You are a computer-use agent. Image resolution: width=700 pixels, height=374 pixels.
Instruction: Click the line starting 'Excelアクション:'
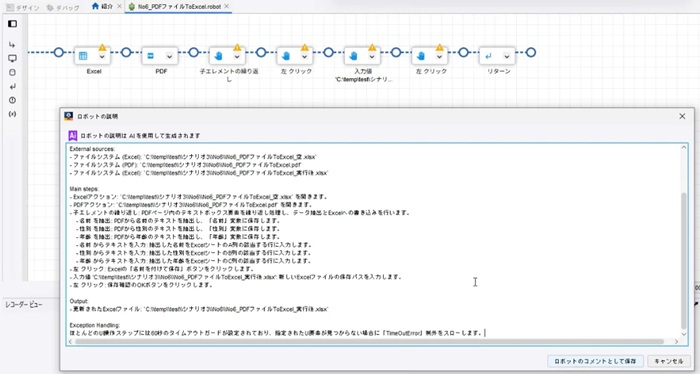pos(199,197)
